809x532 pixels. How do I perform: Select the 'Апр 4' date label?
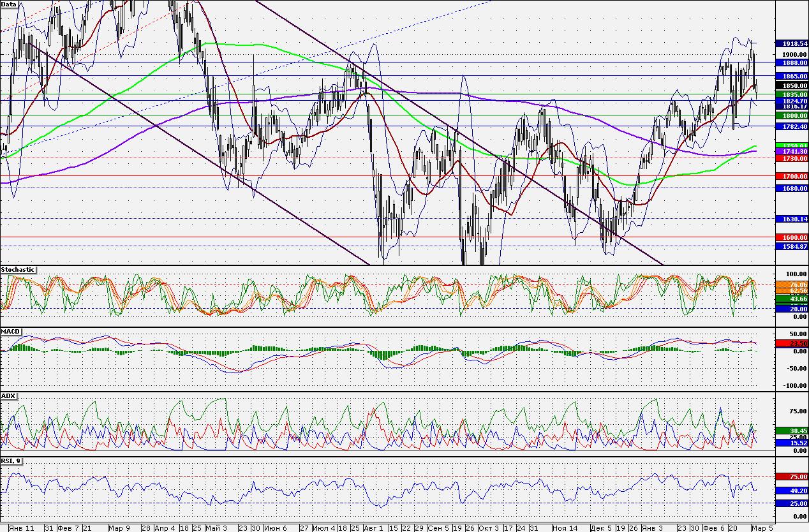[166, 528]
